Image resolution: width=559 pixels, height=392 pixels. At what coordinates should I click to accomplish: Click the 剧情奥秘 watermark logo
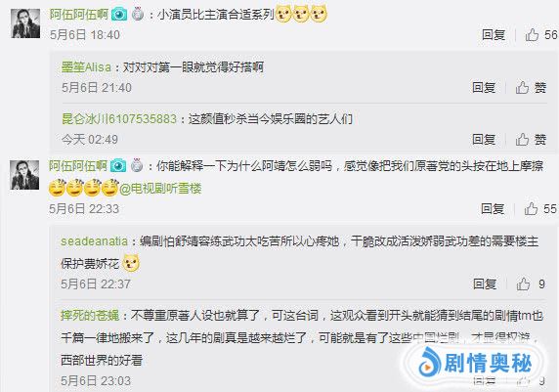475,363
